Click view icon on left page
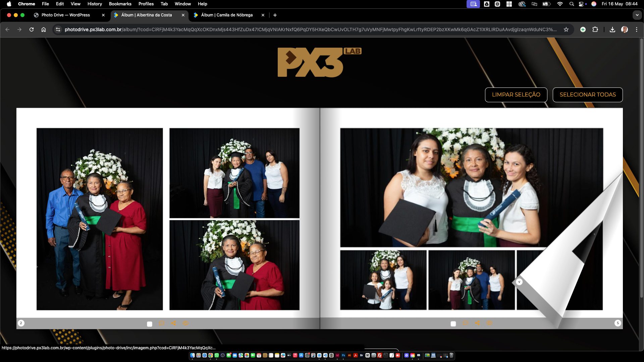This screenshot has height=362, width=644. click(x=185, y=323)
